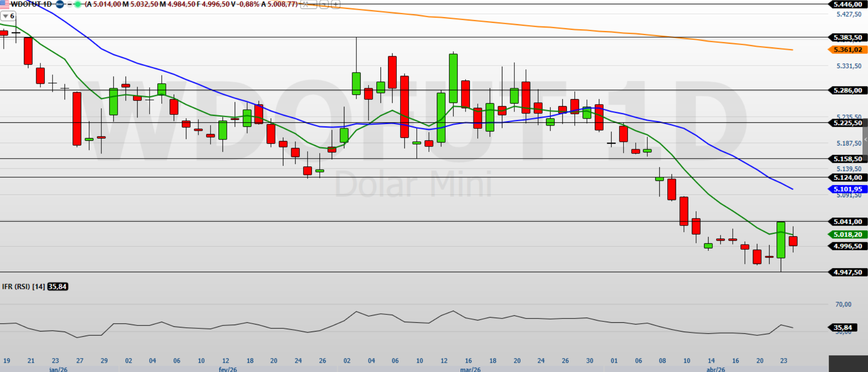868x372 pixels.
Task: Click the green 5.018,20 moving average tag
Action: [x=848, y=235]
